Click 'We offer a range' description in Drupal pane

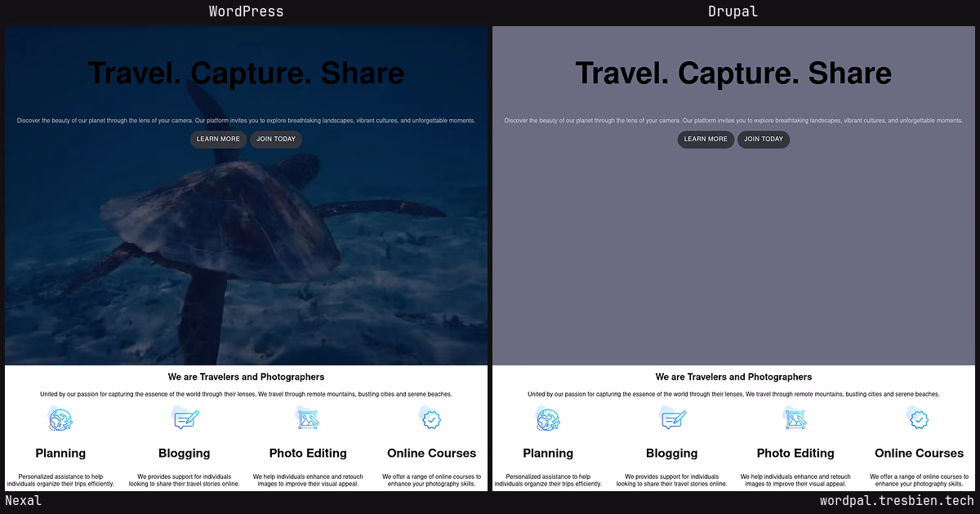pyautogui.click(x=919, y=481)
